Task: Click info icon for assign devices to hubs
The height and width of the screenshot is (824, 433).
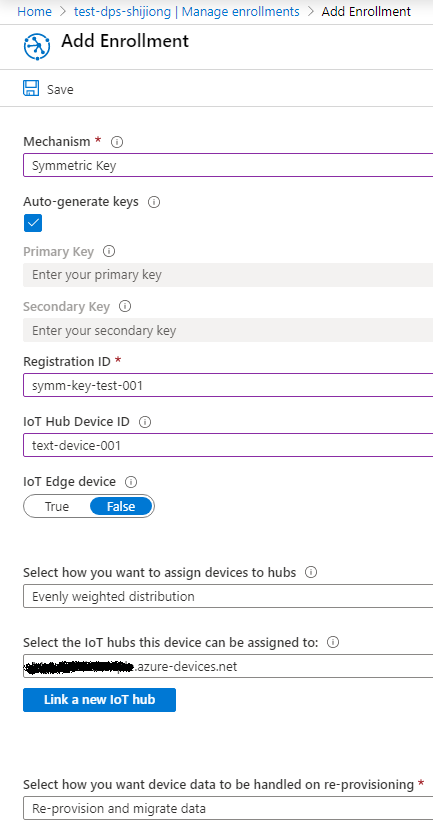Action: pyautogui.click(x=311, y=572)
